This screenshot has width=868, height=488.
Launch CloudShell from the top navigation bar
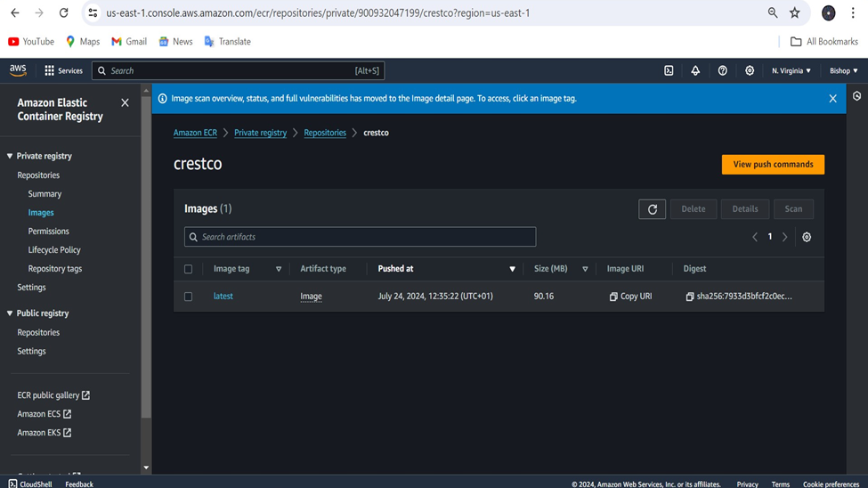coord(669,71)
